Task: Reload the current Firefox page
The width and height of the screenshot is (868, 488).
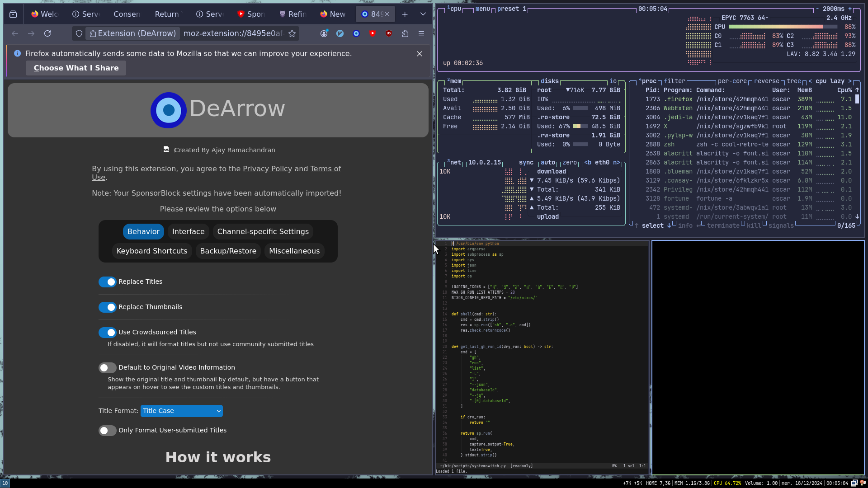Action: pyautogui.click(x=47, y=33)
